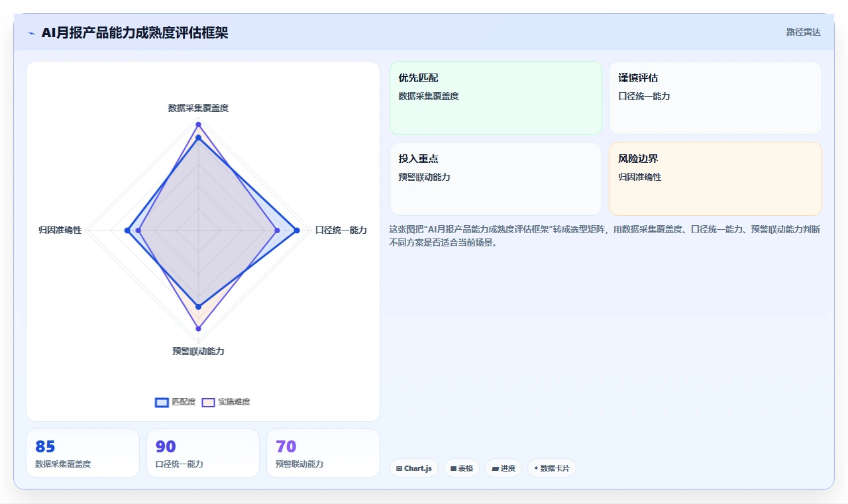Click the purple 70 value
The image size is (848, 504).
point(286,446)
